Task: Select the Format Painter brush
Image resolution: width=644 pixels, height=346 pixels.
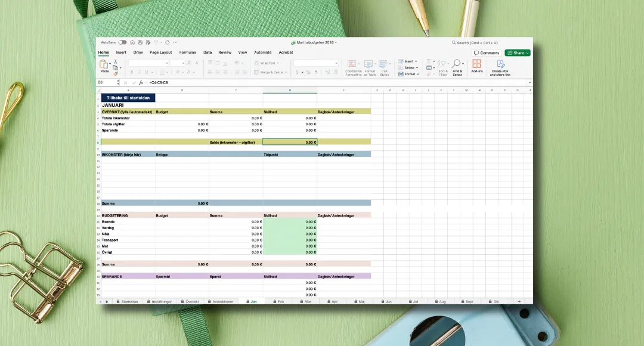Action: (116, 73)
